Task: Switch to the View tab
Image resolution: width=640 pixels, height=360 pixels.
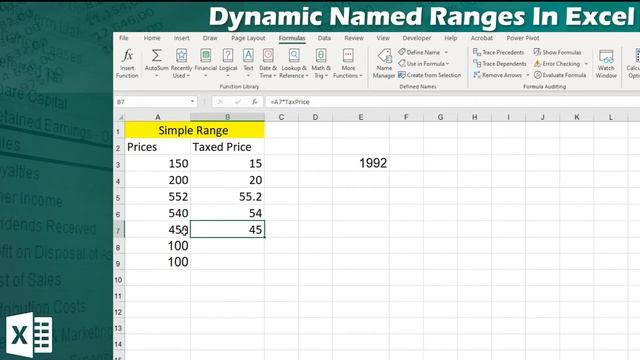Action: (383, 38)
